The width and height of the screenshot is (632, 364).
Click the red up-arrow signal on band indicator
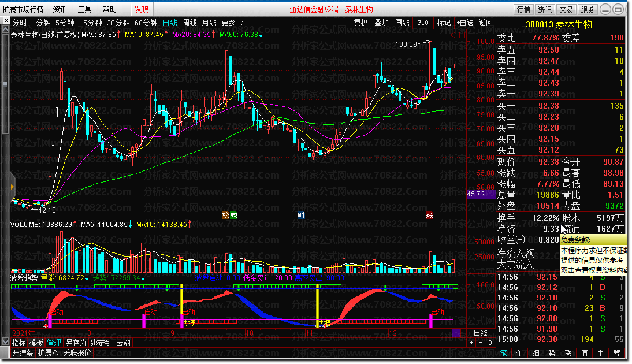pos(46,325)
